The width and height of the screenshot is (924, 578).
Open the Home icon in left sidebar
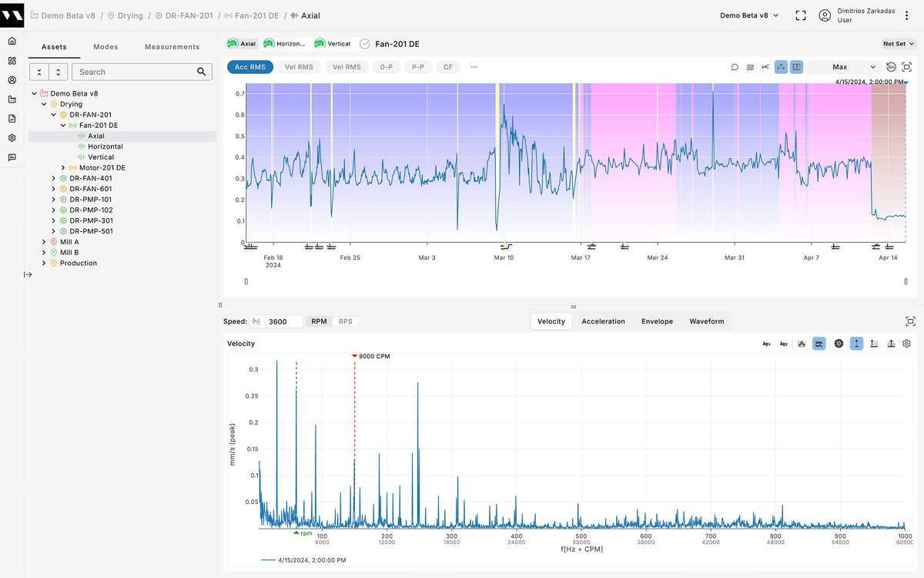click(x=12, y=41)
